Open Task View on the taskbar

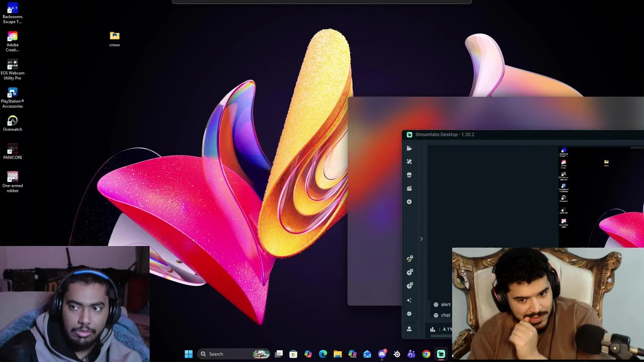[279, 354]
